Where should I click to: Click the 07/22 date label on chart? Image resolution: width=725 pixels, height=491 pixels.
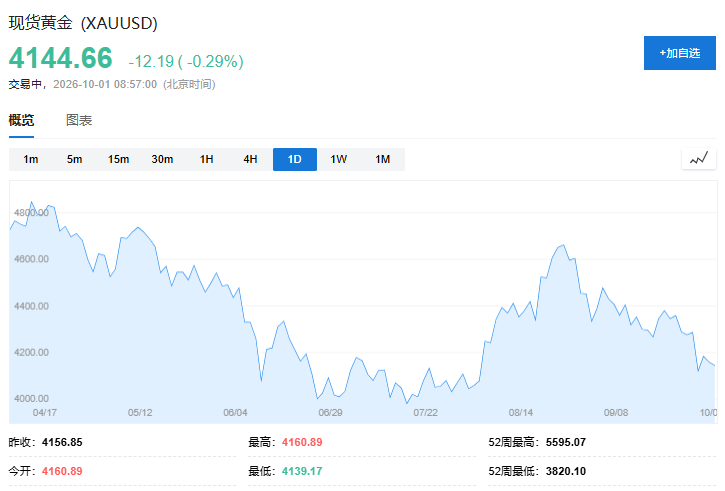click(x=425, y=412)
